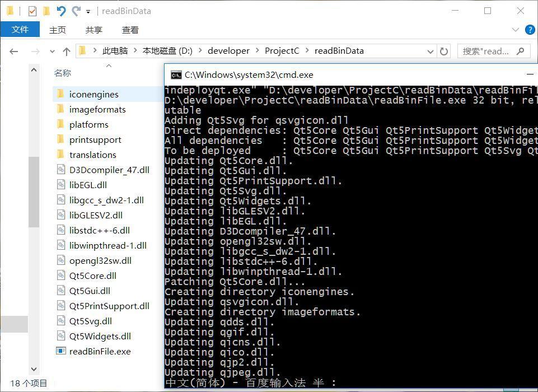Click the redo arrow in quick access toolbar

(76, 11)
